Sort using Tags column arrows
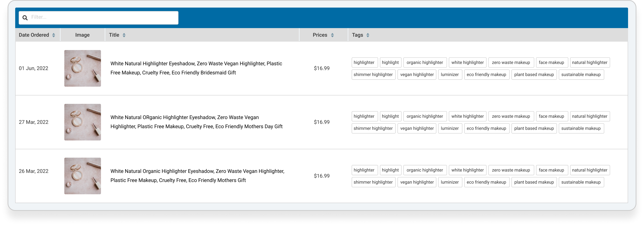Viewport: 644px width, 226px height. coord(368,35)
